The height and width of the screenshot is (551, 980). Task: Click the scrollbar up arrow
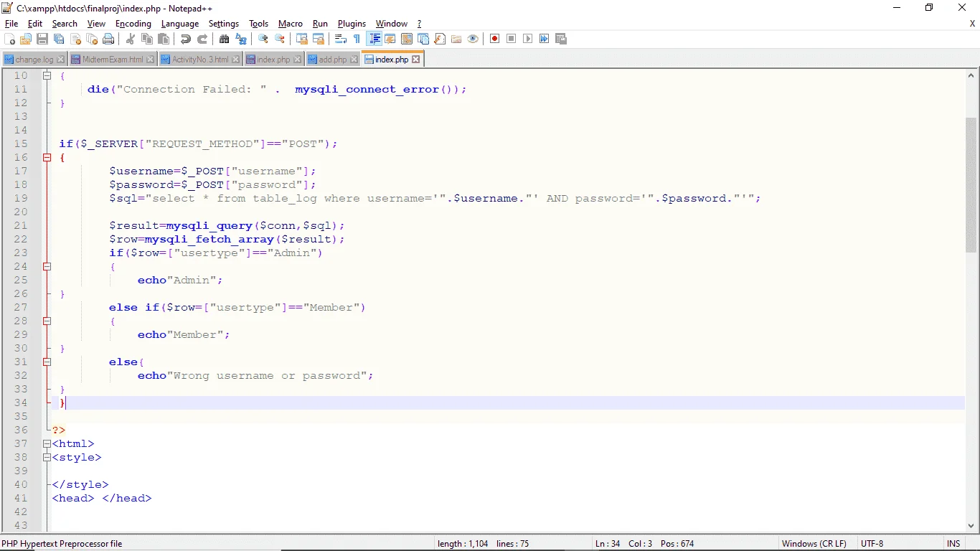(x=971, y=75)
